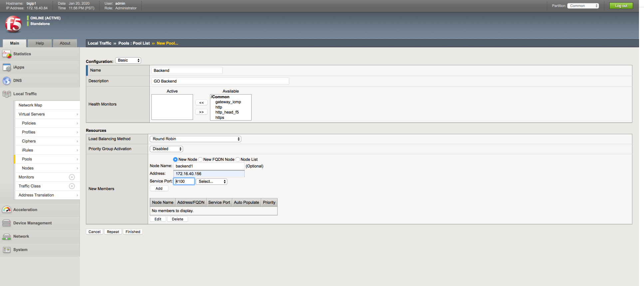
Task: Click the Edit member button
Action: point(158,219)
